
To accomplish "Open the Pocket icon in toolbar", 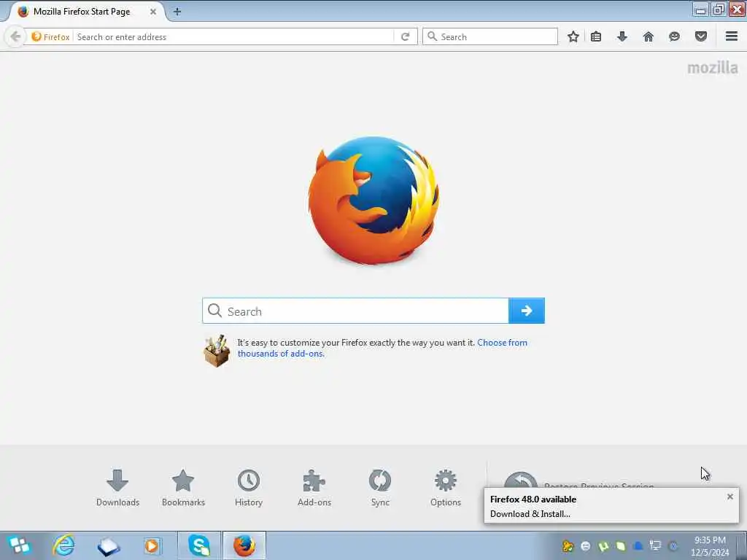I will 700,36.
